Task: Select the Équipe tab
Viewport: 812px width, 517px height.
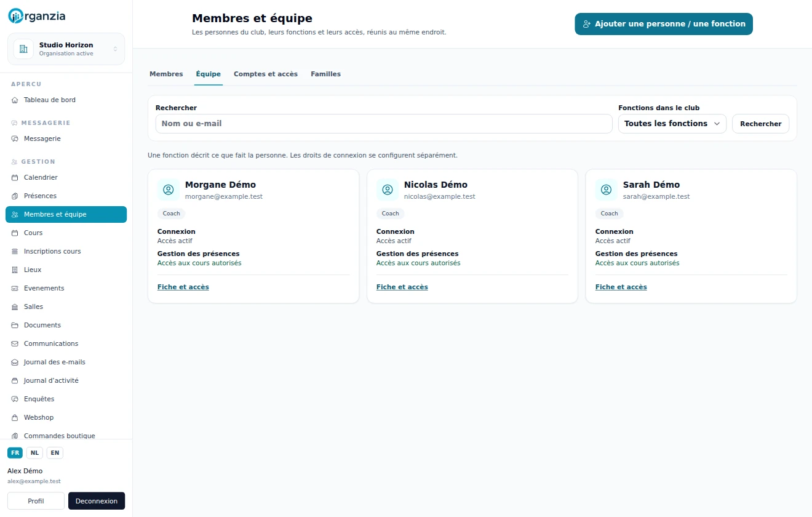Action: pos(209,74)
